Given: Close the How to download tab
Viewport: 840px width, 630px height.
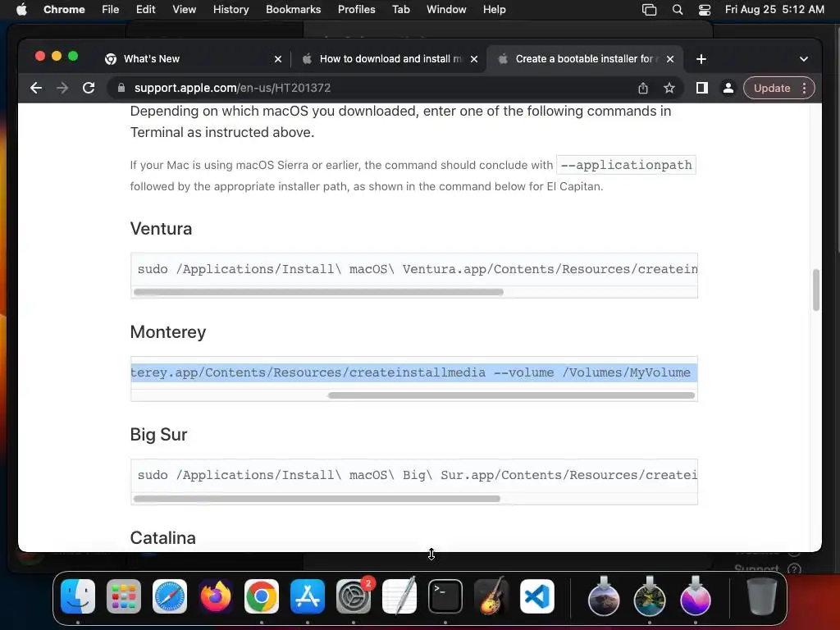Looking at the screenshot, I should point(474,59).
